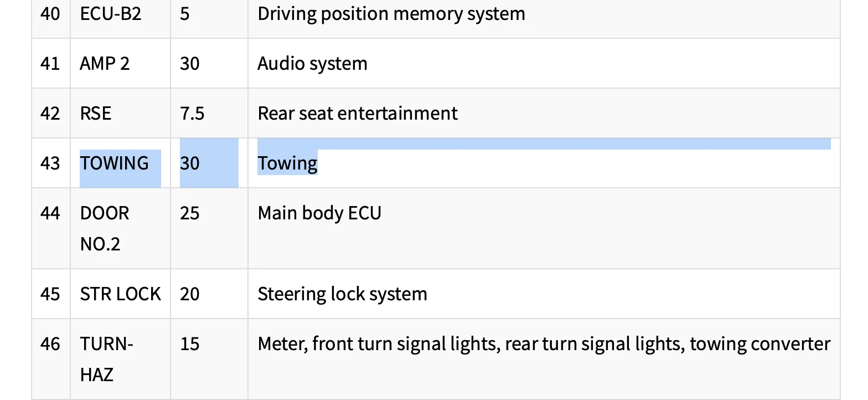The height and width of the screenshot is (400, 868).
Task: Click Rear seat entertainment text
Action: point(358,113)
